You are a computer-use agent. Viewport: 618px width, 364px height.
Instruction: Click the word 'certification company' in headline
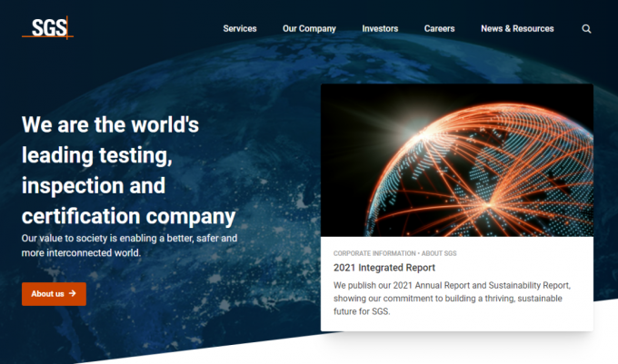128,217
